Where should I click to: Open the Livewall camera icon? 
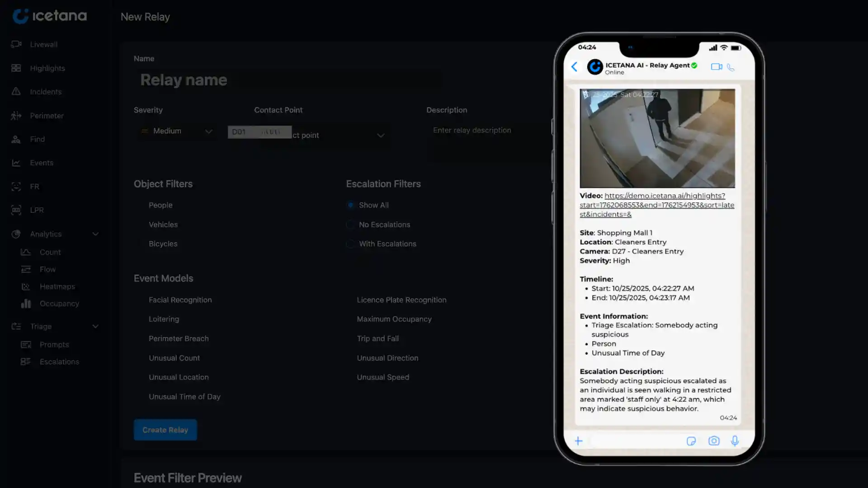click(x=16, y=44)
